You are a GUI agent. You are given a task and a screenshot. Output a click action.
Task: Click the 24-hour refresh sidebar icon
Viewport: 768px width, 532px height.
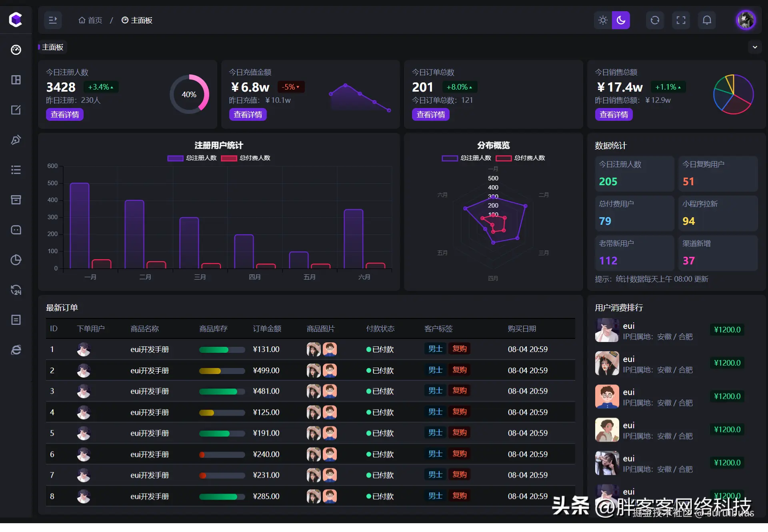16,290
